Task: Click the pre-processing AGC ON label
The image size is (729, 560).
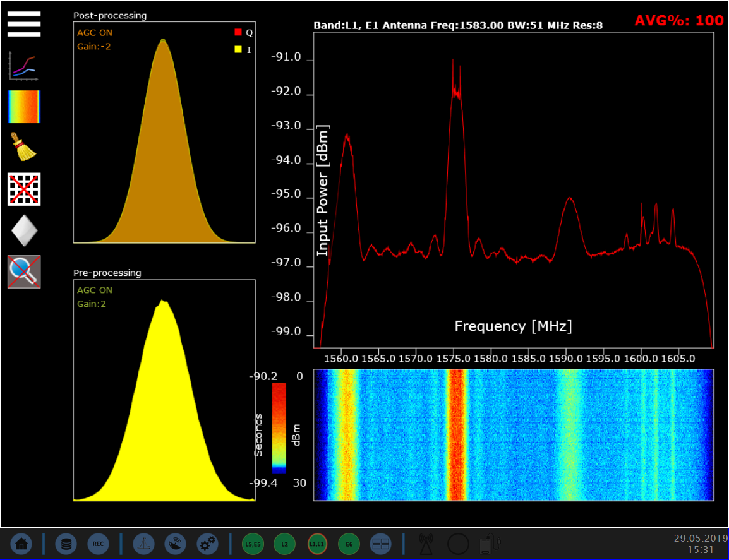Action: click(94, 290)
